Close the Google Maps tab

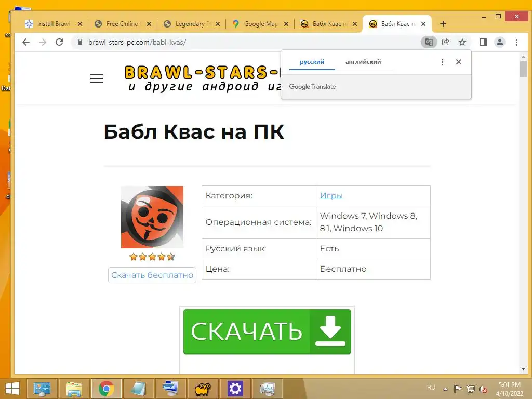pos(286,24)
